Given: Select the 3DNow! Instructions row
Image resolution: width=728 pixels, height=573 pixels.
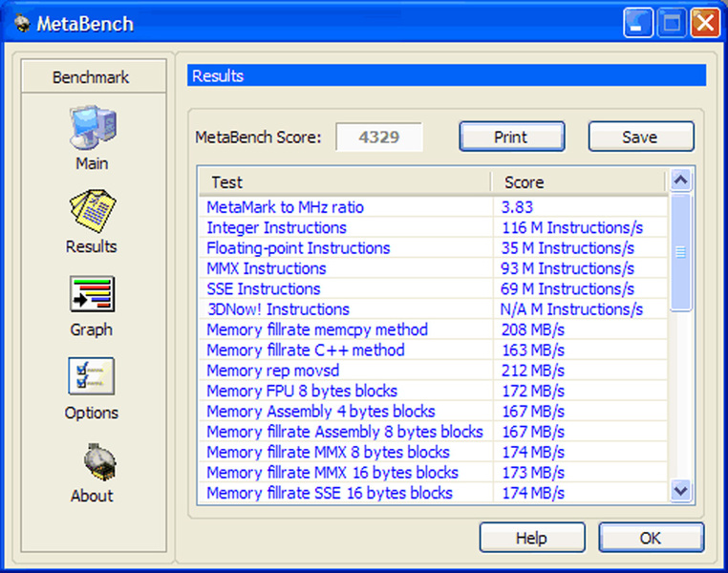Looking at the screenshot, I should coord(434,309).
